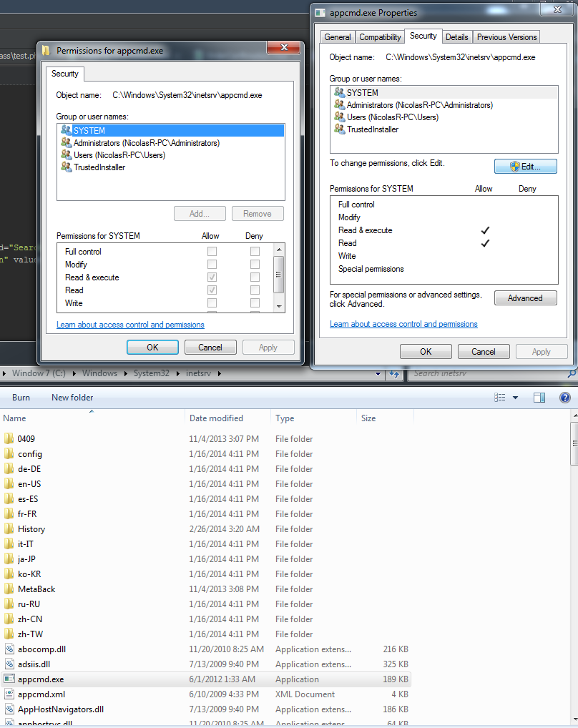
Task: Check Deny for Modify permission
Action: (255, 264)
